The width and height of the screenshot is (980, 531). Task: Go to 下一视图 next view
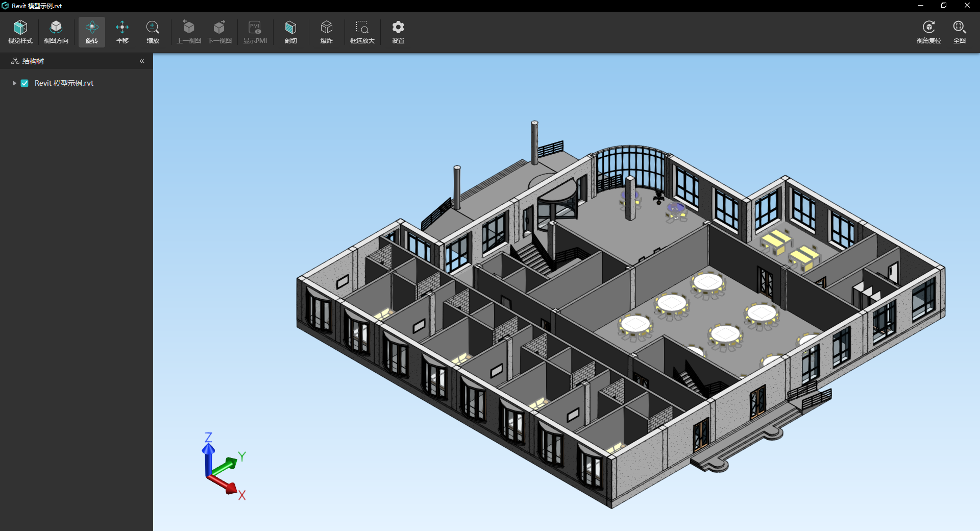[x=219, y=32]
